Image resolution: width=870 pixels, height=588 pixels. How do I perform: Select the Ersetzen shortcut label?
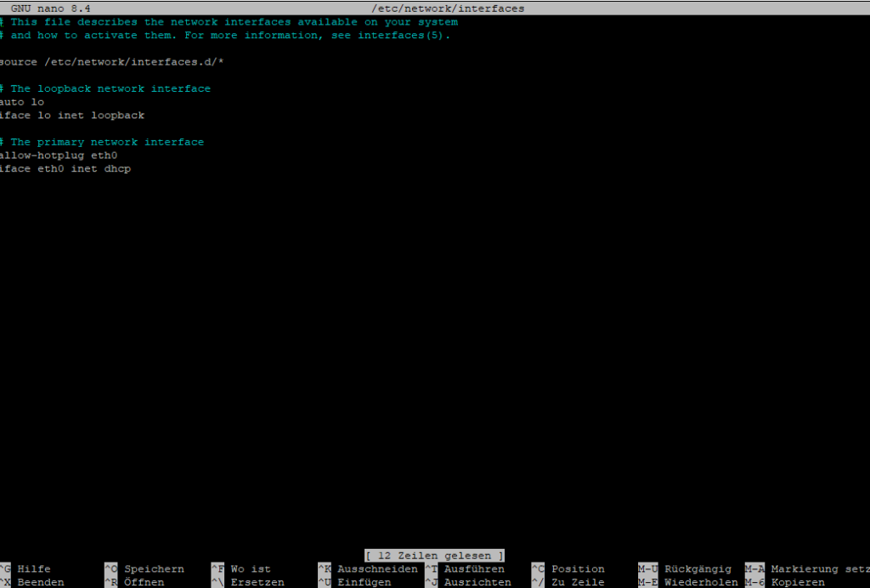(257, 583)
